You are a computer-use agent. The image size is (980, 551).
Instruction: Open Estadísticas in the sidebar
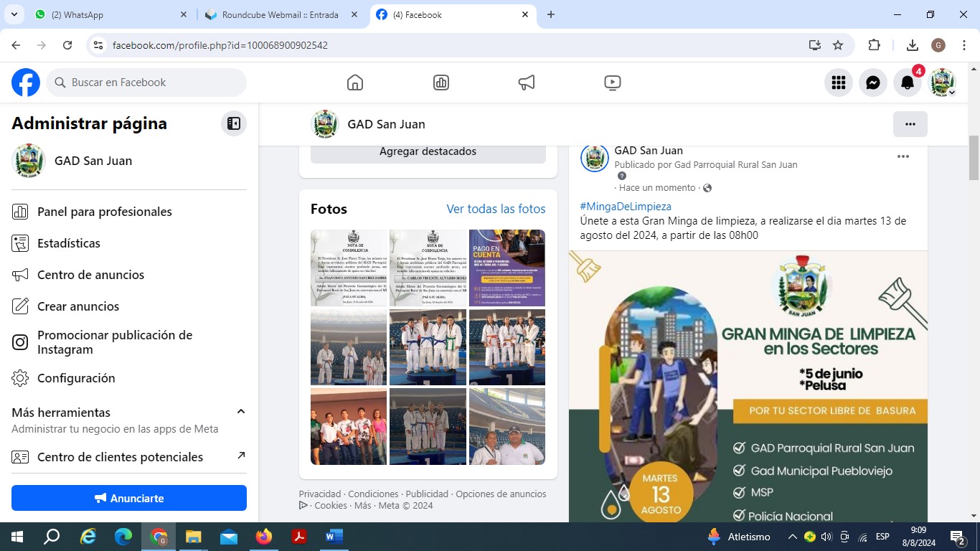[69, 243]
